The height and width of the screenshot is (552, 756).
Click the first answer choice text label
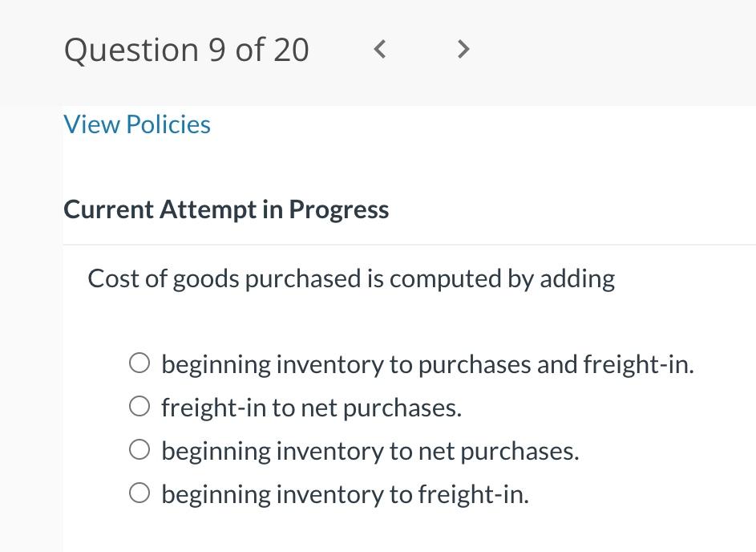coord(427,363)
